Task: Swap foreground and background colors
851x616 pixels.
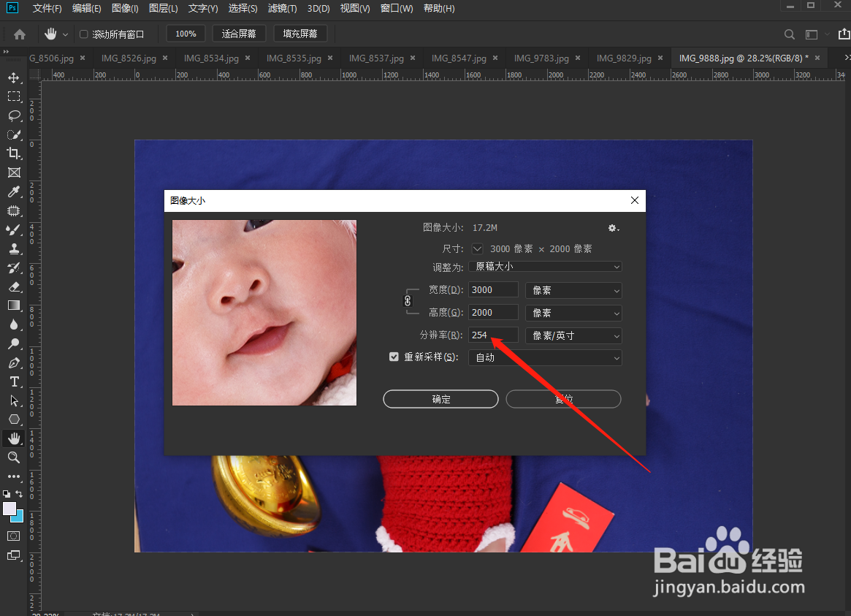Action: [19, 494]
